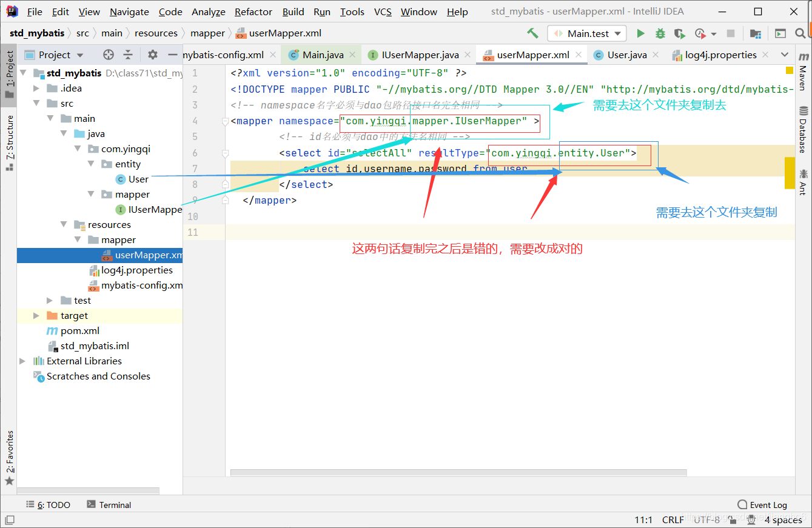The height and width of the screenshot is (528, 812).
Task: Click the std_mybatis breadcrumb
Action: pyautogui.click(x=37, y=33)
